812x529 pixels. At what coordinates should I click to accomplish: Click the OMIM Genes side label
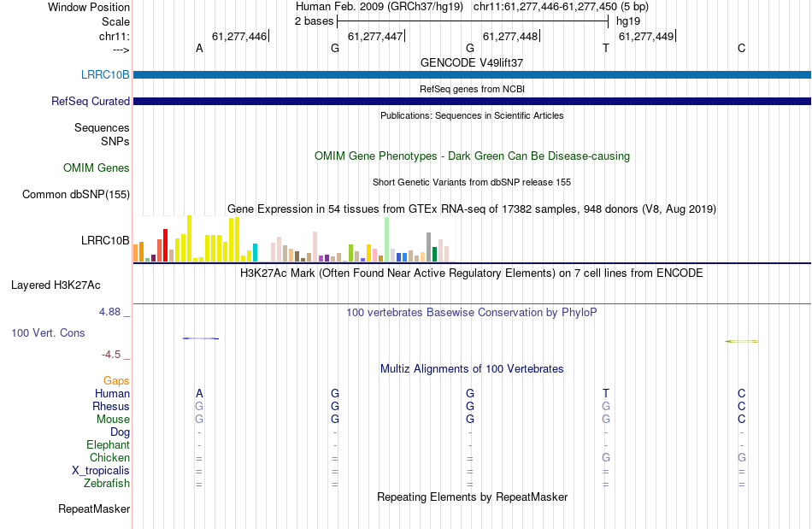pos(97,168)
